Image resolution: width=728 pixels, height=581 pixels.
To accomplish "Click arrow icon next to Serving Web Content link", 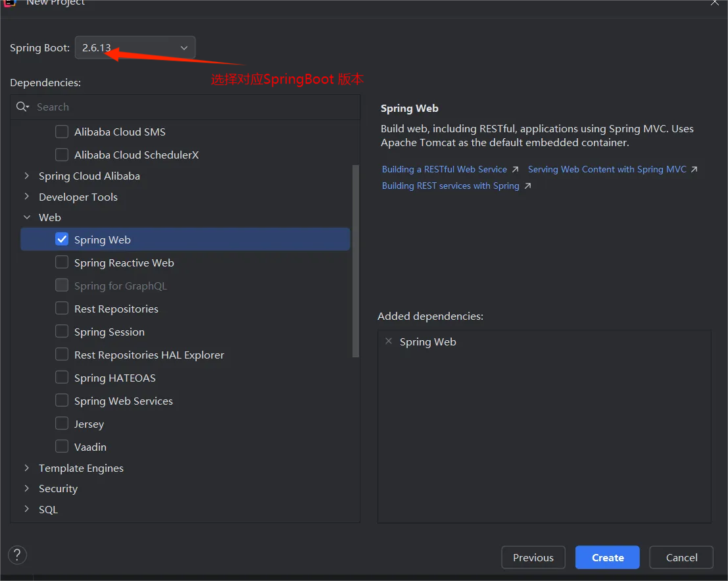I will tap(694, 170).
